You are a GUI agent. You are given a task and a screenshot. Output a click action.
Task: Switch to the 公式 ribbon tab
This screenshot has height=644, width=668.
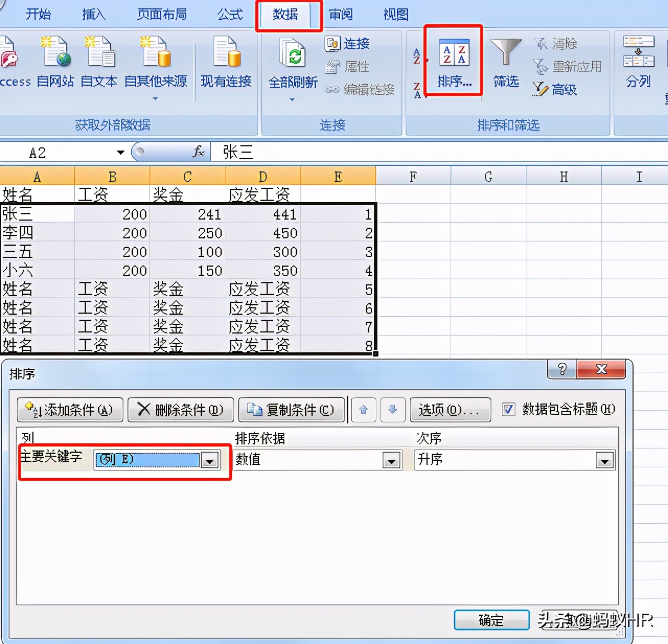229,14
